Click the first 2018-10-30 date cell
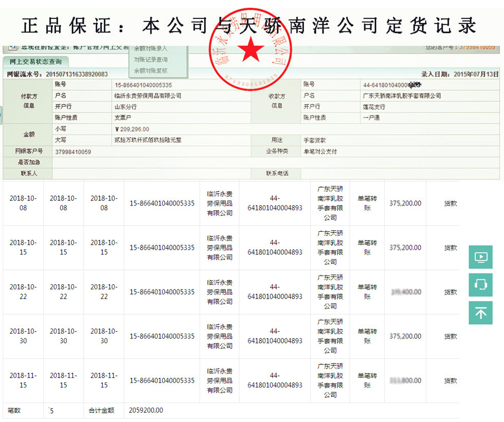The width and height of the screenshot is (504, 422). (x=23, y=336)
